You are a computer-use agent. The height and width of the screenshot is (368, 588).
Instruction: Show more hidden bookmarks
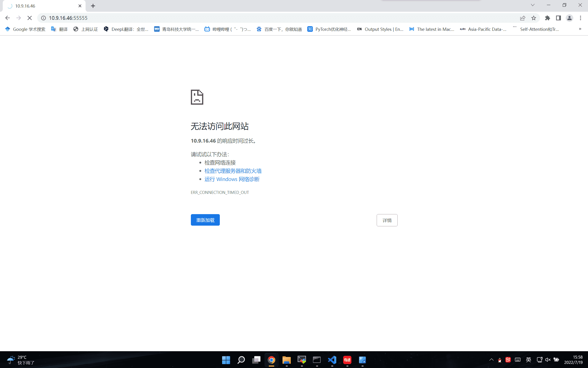(580, 29)
